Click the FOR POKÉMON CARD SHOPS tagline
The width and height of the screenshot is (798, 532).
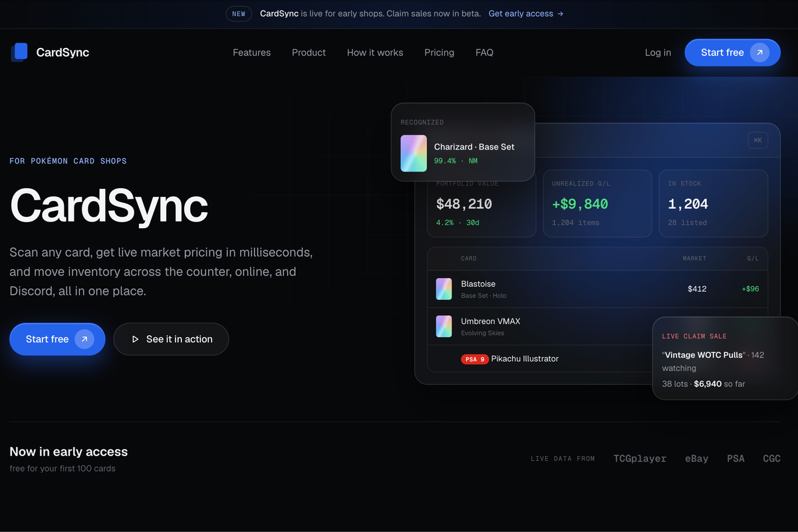[x=68, y=161]
